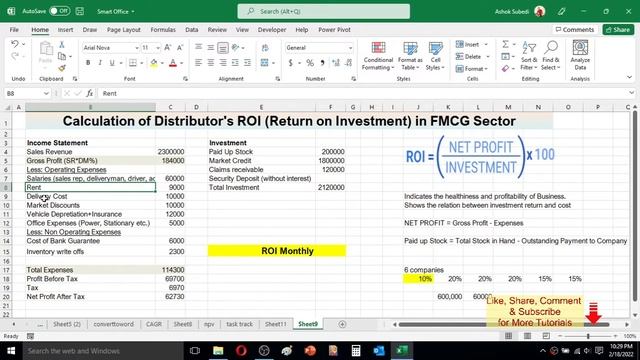The height and width of the screenshot is (360, 640).
Task: Click the search box in title bar
Action: (x=324, y=11)
